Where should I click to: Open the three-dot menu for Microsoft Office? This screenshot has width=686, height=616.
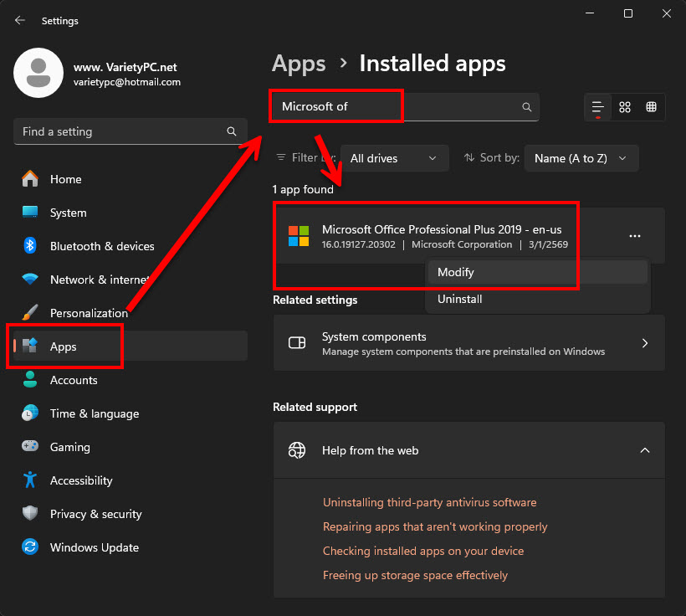[634, 236]
